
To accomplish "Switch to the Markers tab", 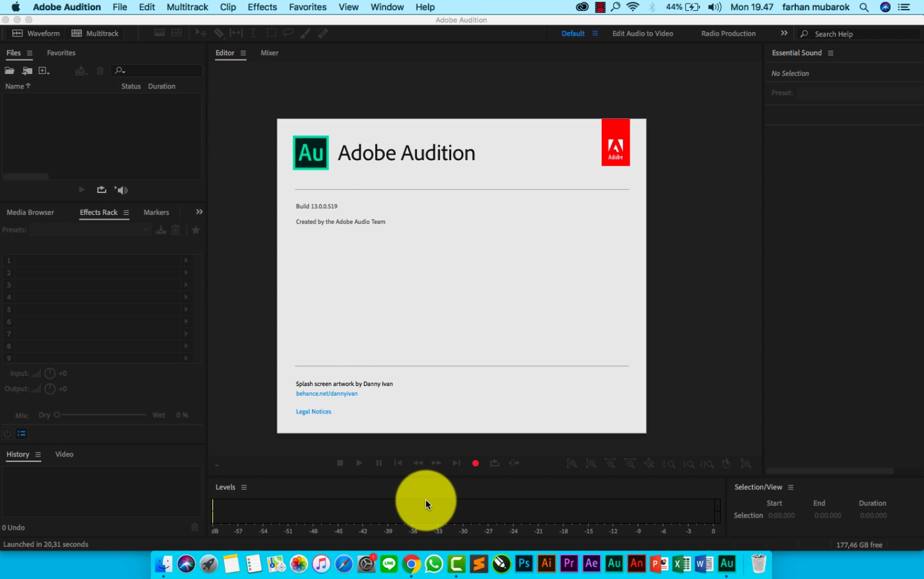I will click(x=156, y=212).
